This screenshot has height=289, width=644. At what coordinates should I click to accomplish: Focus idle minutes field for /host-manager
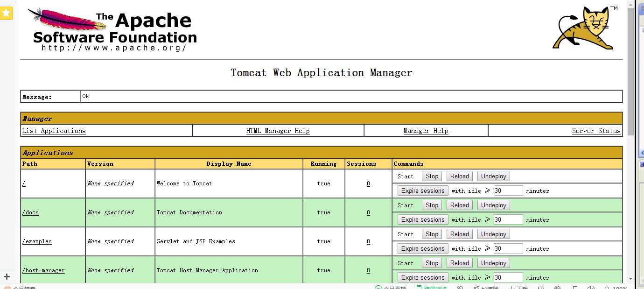pos(508,277)
